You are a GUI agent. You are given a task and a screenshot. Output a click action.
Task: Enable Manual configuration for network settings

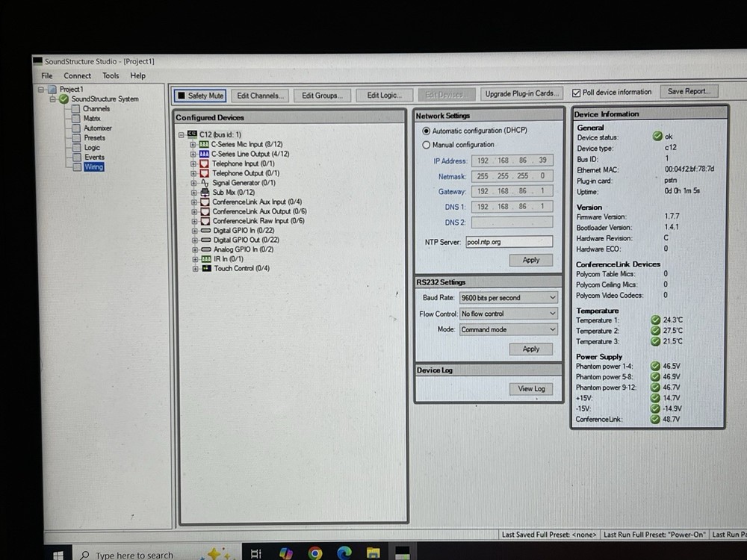[427, 144]
